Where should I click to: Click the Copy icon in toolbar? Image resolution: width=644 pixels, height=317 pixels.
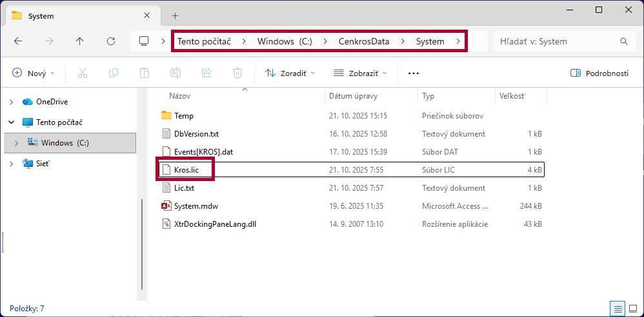pyautogui.click(x=114, y=73)
